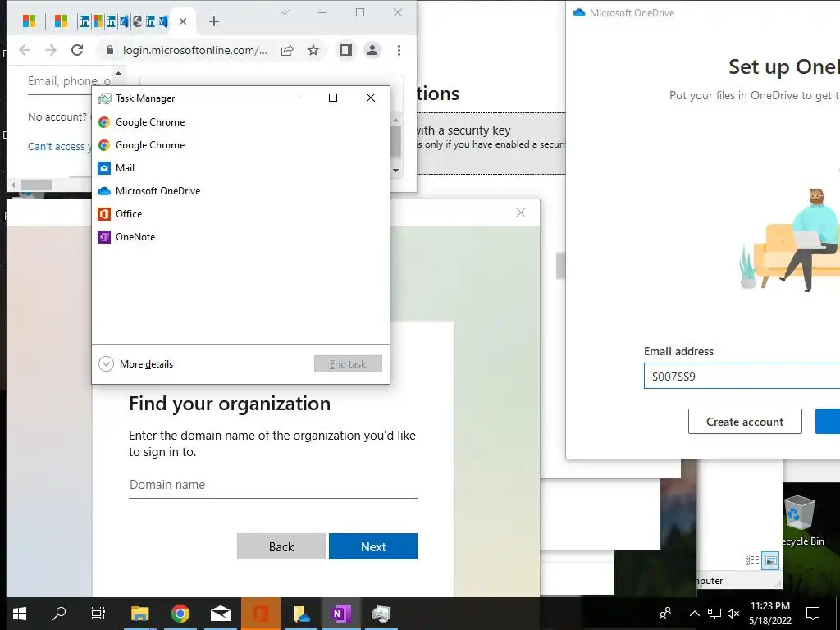Bookmark this page with the star icon
Screen dimensions: 840x630
click(313, 50)
